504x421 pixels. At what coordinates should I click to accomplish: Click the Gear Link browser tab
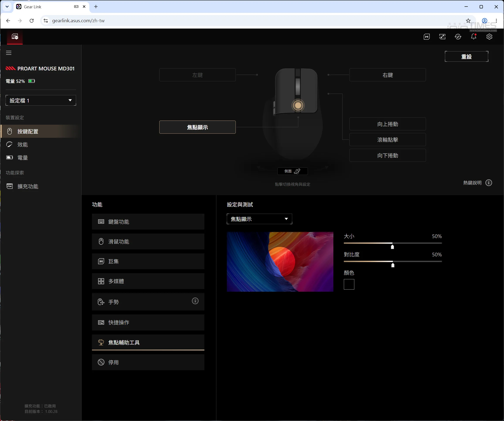click(51, 7)
